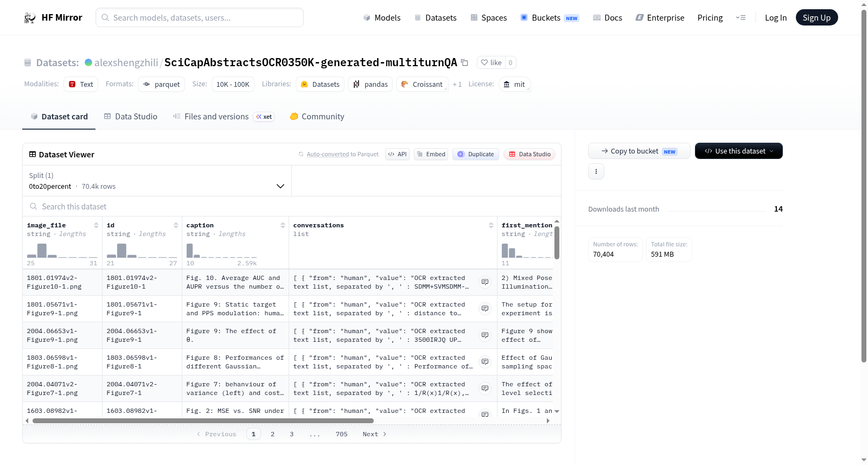Open conversation viewer icon for row 1801.05671v1
This screenshot has width=868, height=465.
tap(485, 309)
